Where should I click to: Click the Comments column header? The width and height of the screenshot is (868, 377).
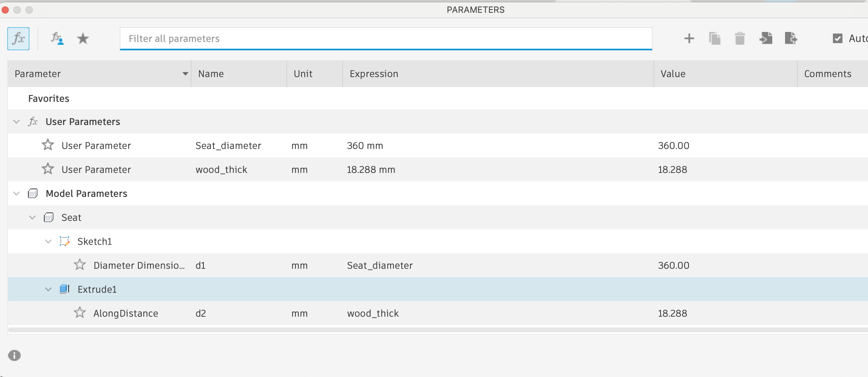(x=833, y=74)
